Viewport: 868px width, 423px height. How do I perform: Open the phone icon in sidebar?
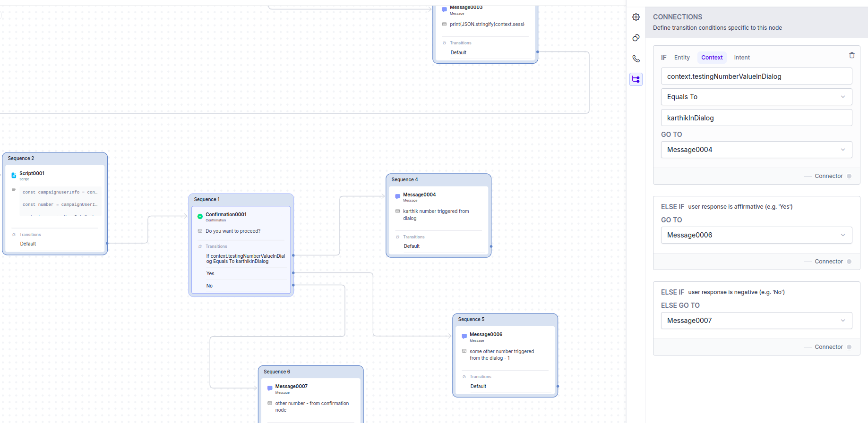pyautogui.click(x=636, y=59)
